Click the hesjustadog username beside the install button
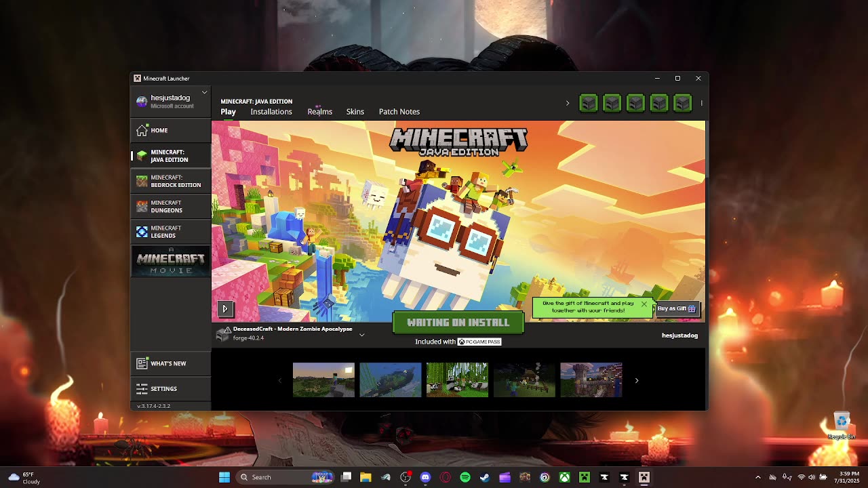The height and width of the screenshot is (488, 868). [x=679, y=335]
